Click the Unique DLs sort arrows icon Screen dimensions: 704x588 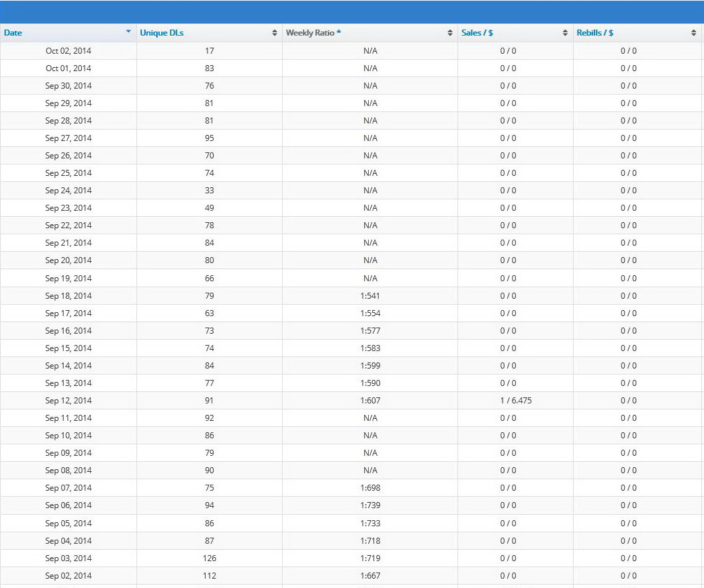tap(274, 33)
